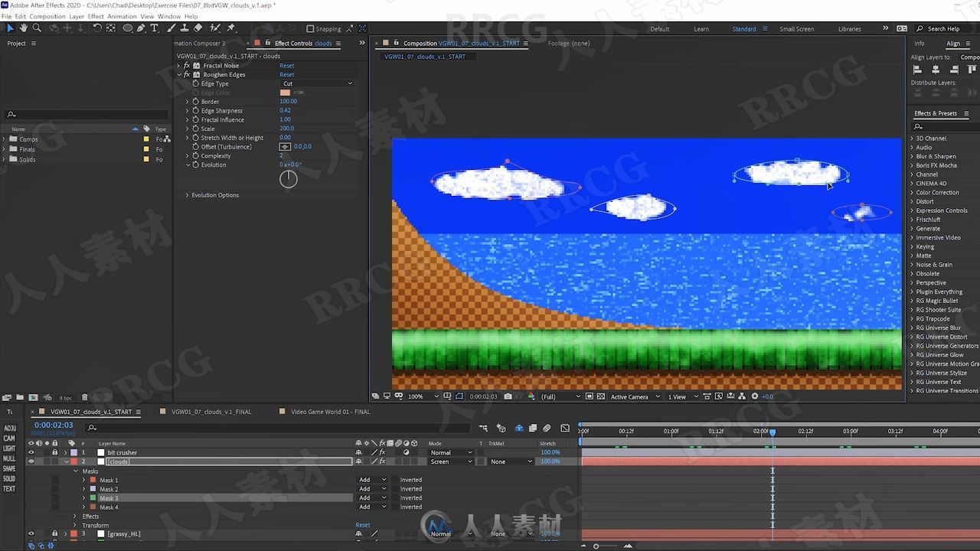Toggle Inverted checkbox for Mask 1
The width and height of the screenshot is (980, 551).
394,480
